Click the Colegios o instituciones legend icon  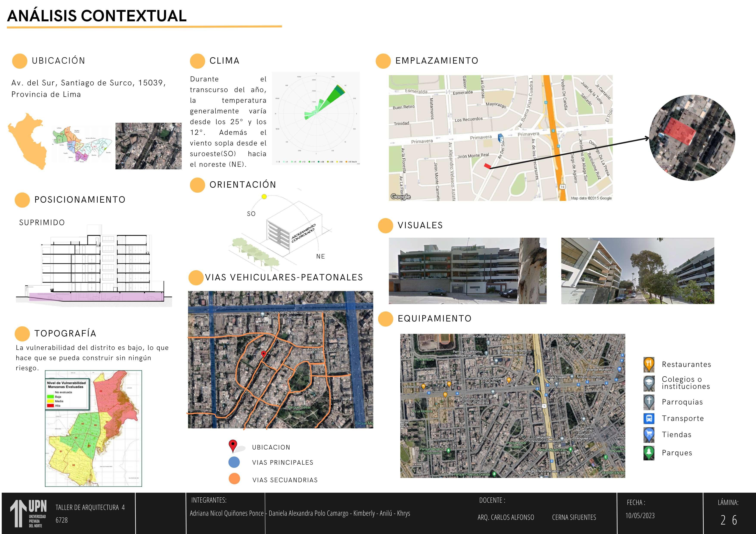[649, 383]
